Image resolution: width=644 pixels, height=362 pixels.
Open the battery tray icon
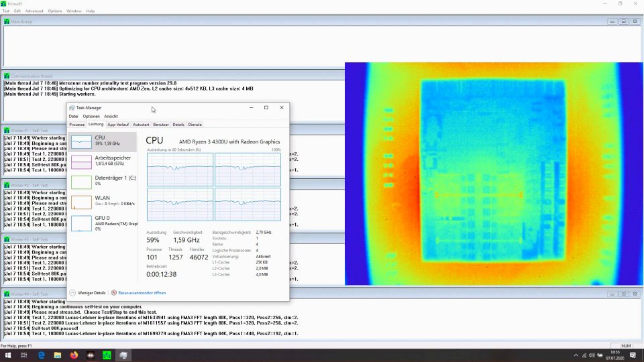(600, 355)
